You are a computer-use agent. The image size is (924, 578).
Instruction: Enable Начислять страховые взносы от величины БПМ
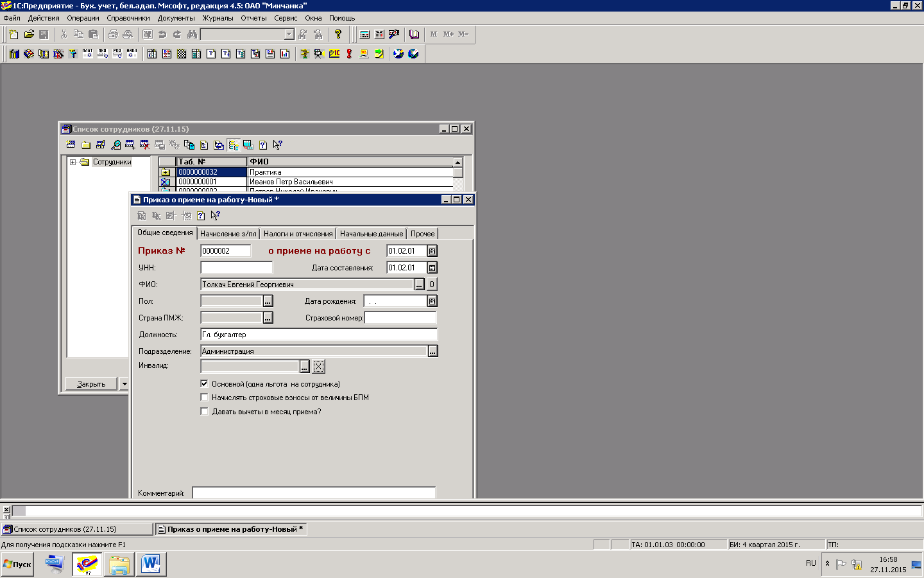click(205, 398)
